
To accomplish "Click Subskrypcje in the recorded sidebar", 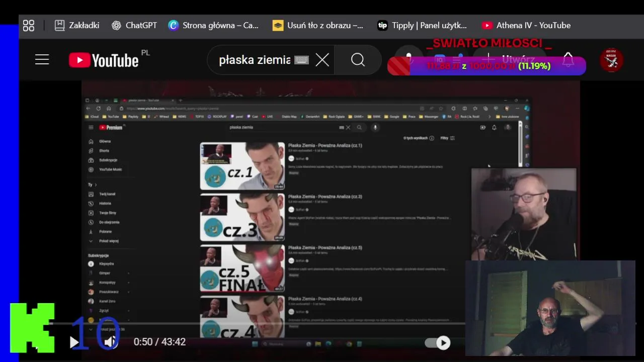I will [108, 160].
